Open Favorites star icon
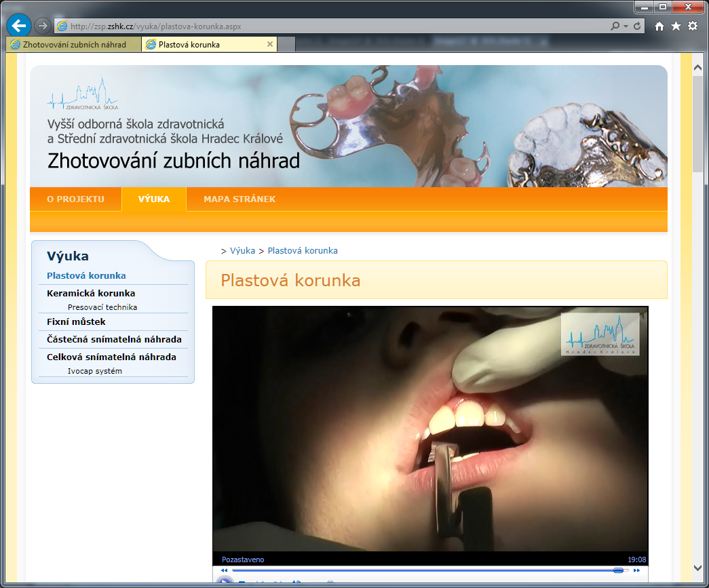This screenshot has height=588, width=709. coord(676,26)
